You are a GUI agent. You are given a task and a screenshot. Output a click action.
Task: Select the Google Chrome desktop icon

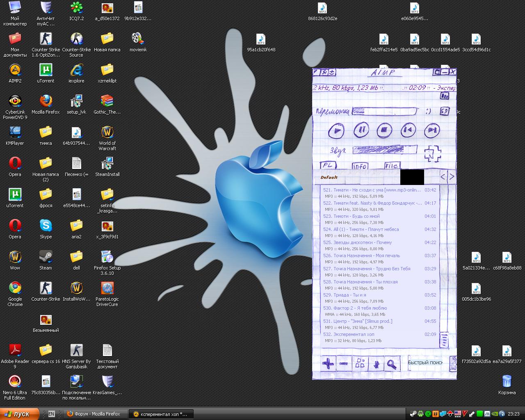click(15, 294)
